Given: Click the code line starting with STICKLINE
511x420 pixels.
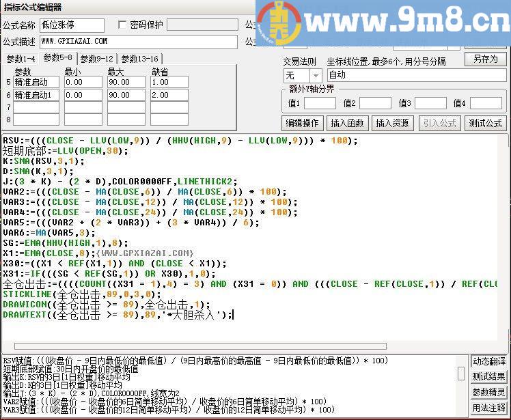Looking at the screenshot, I should [82, 294].
